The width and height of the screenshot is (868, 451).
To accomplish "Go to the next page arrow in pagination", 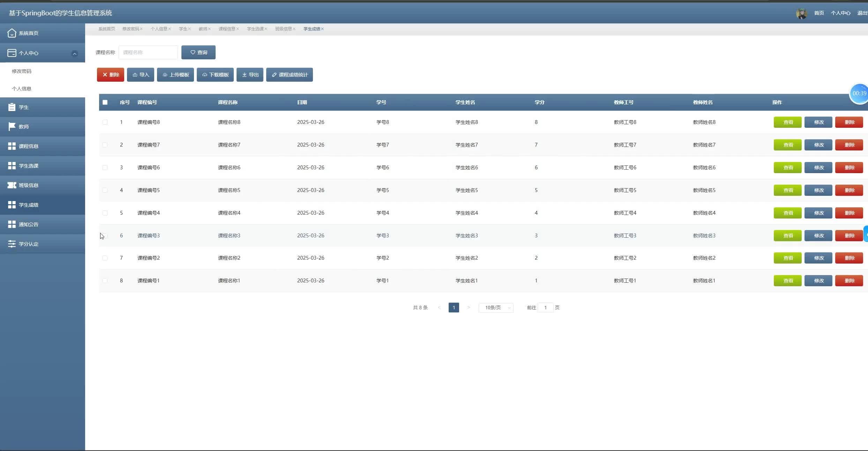I will [x=469, y=308].
